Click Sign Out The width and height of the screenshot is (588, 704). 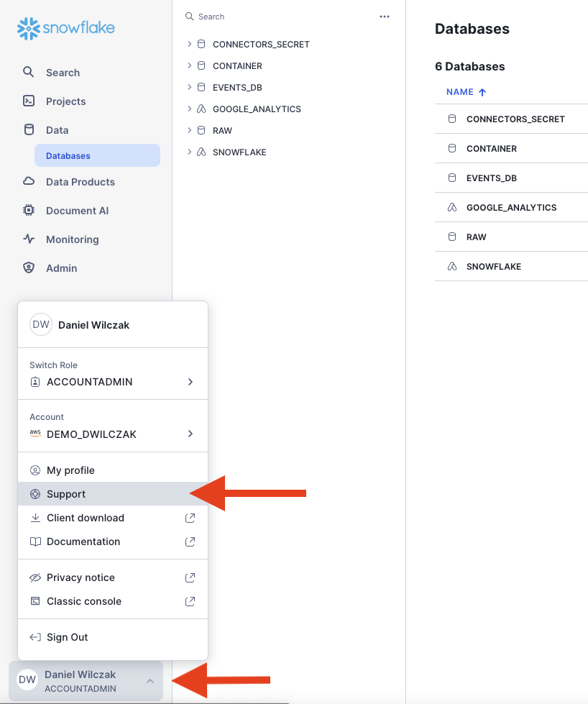(x=67, y=637)
